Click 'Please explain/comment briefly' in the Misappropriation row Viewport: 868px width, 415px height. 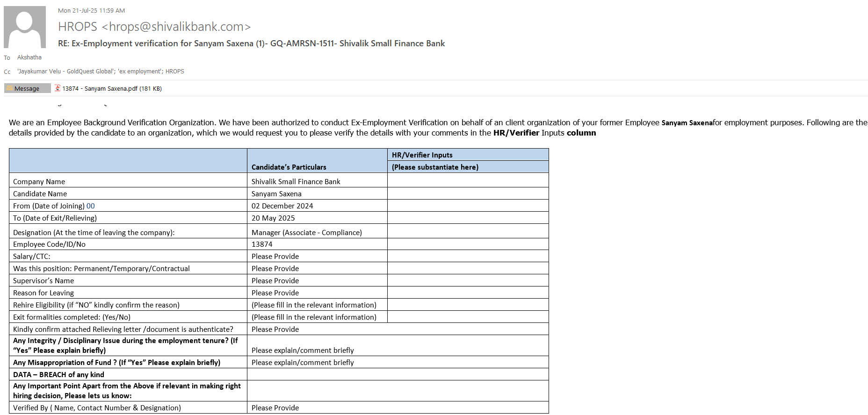click(x=303, y=362)
